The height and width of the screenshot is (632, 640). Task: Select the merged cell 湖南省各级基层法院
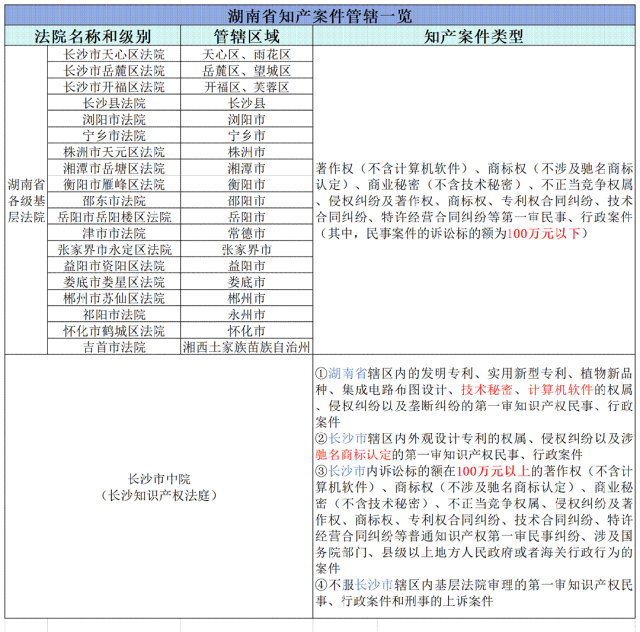[x=26, y=200]
